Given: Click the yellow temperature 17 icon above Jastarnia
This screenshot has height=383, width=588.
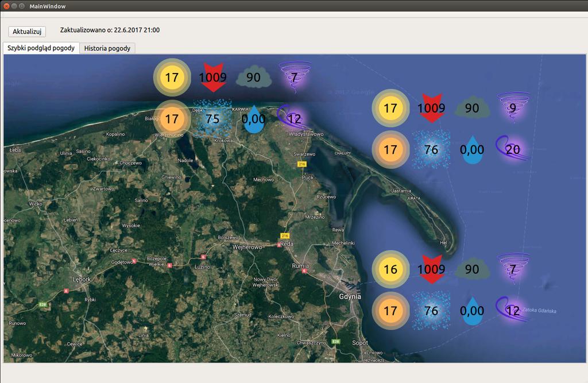Looking at the screenshot, I should pos(390,108).
